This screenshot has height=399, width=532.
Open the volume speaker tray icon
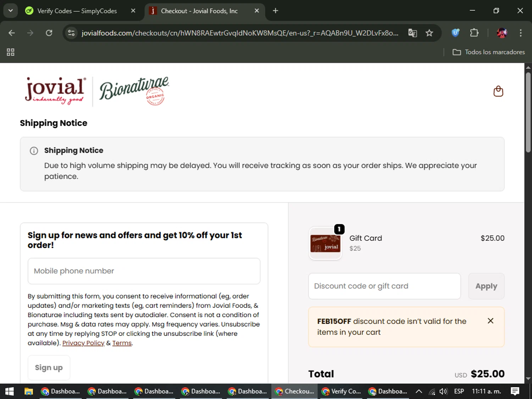tap(443, 391)
